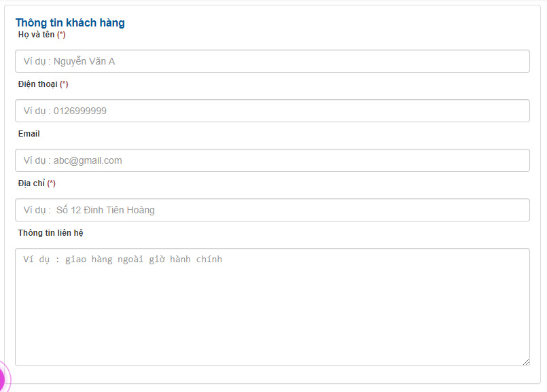The image size is (547, 392).
Task: Select the Email input box
Action: point(272,160)
